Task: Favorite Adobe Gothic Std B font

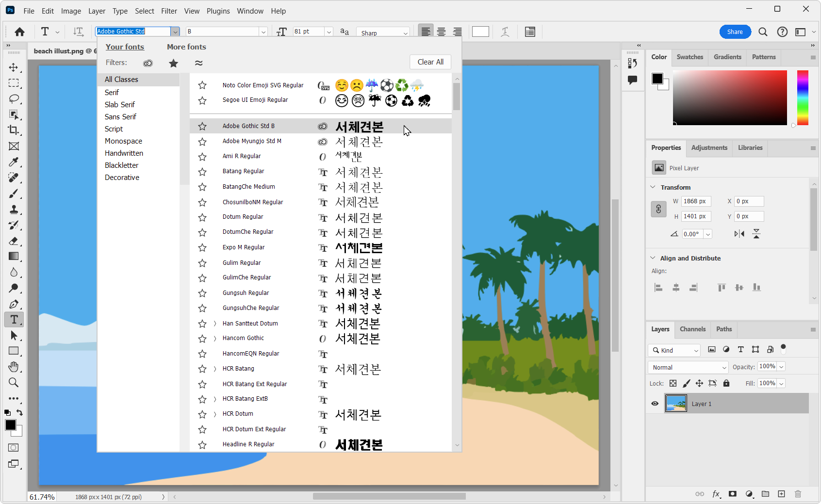Action: [x=202, y=126]
